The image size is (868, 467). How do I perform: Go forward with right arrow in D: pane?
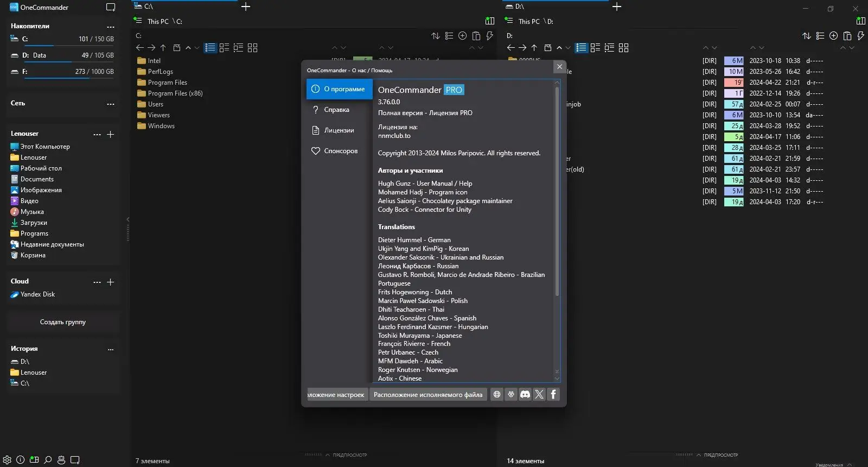[x=522, y=48]
